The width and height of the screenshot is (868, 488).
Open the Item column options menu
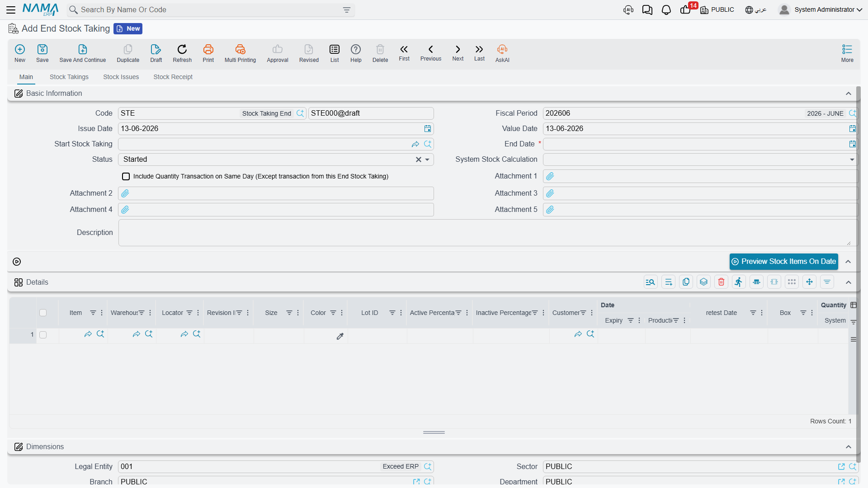pos(102,313)
